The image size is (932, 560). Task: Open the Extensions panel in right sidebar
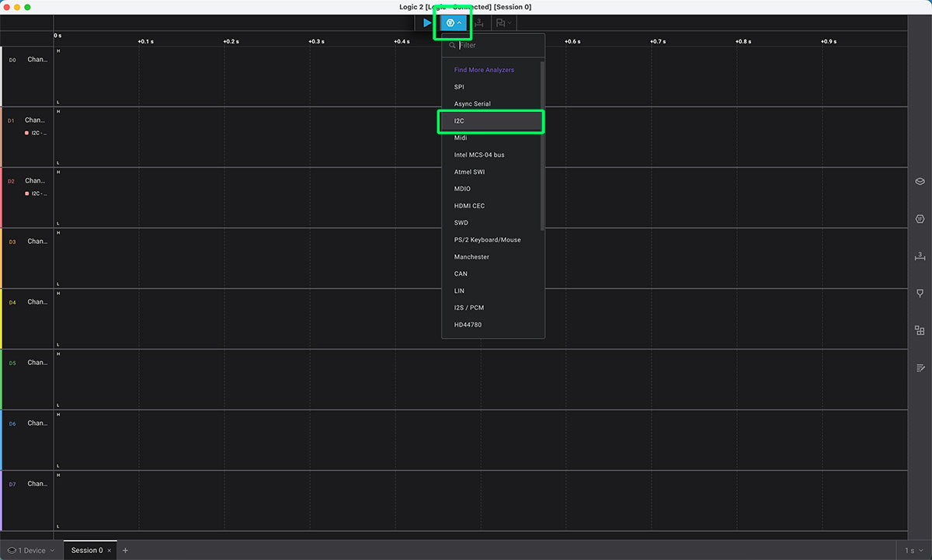[920, 330]
